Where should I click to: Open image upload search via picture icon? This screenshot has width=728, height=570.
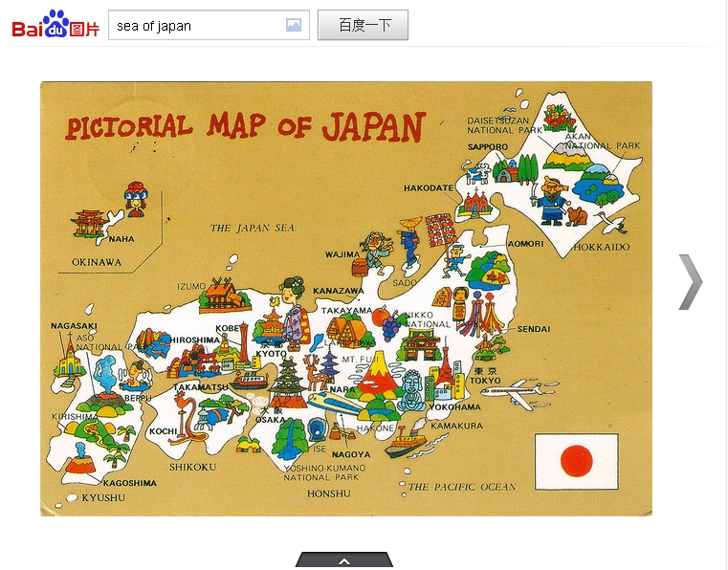[294, 26]
